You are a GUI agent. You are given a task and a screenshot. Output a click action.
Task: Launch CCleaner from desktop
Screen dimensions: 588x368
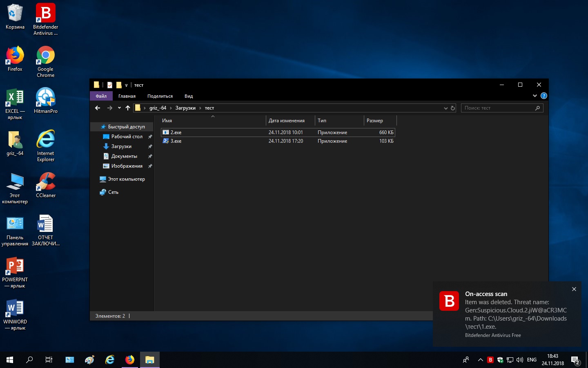click(x=46, y=185)
